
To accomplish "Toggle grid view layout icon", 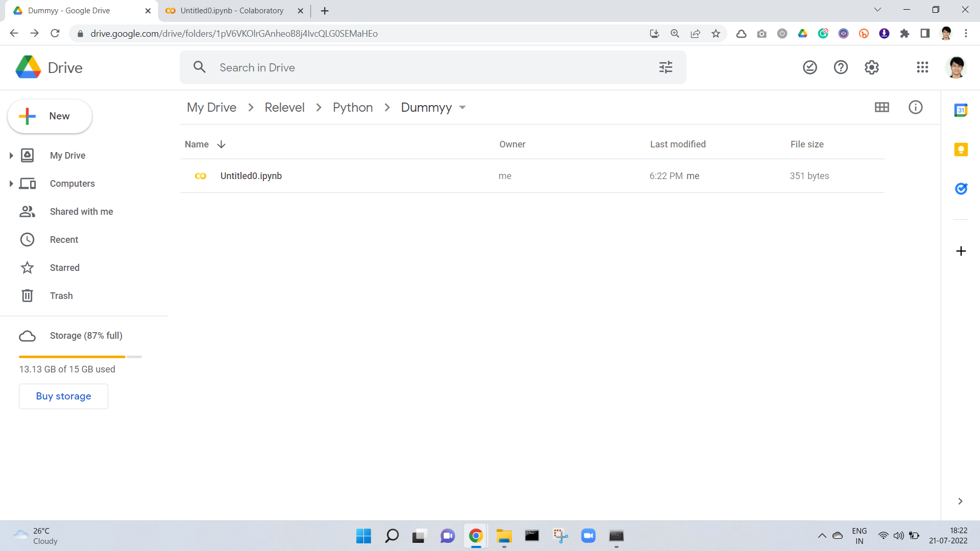I will click(x=881, y=107).
